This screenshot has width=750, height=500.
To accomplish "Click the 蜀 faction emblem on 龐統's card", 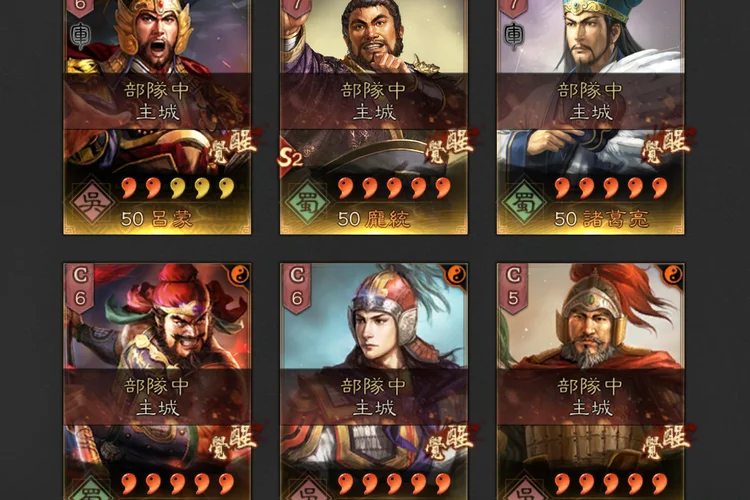I will (308, 201).
